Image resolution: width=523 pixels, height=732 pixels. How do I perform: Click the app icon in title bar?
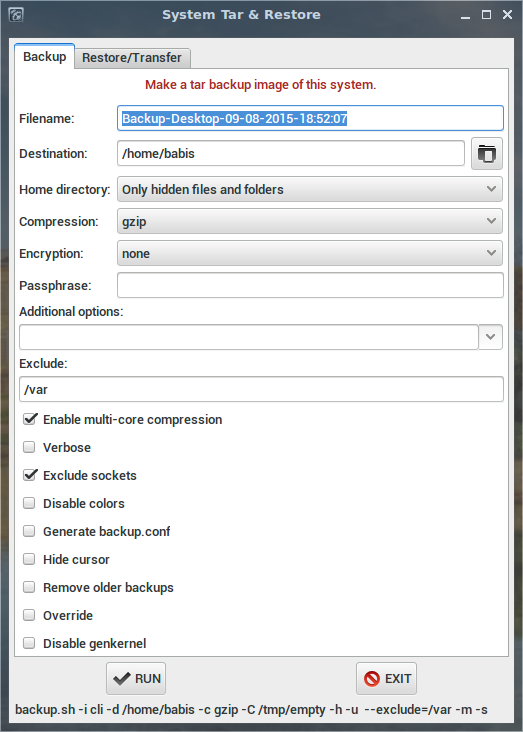16,15
